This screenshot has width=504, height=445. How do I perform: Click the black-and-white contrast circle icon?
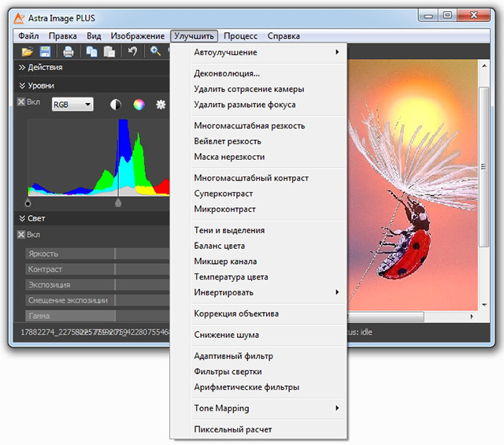116,104
